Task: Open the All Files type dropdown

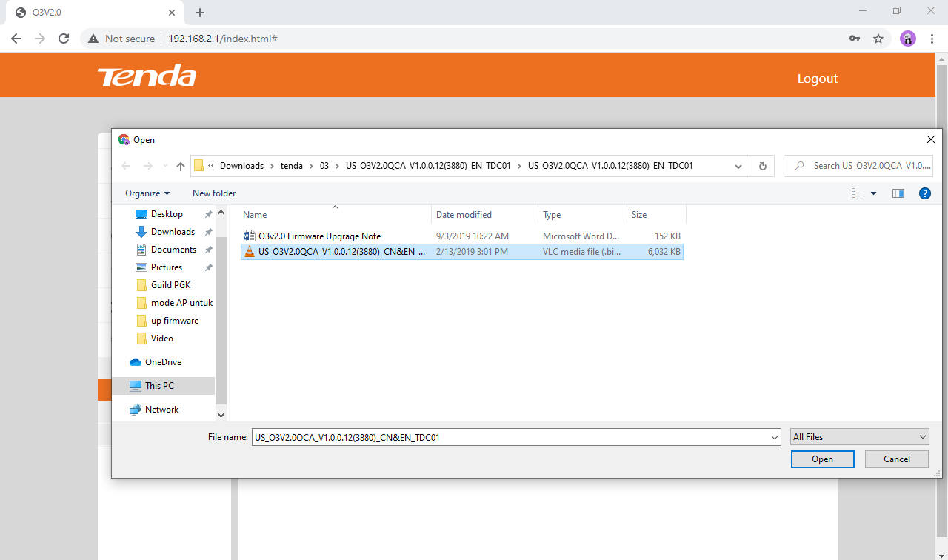Action: (x=859, y=437)
